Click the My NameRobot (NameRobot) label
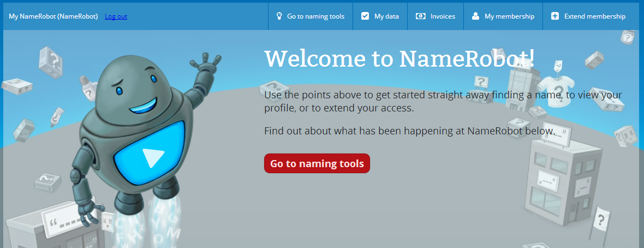The width and height of the screenshot is (644, 248). pos(53,16)
